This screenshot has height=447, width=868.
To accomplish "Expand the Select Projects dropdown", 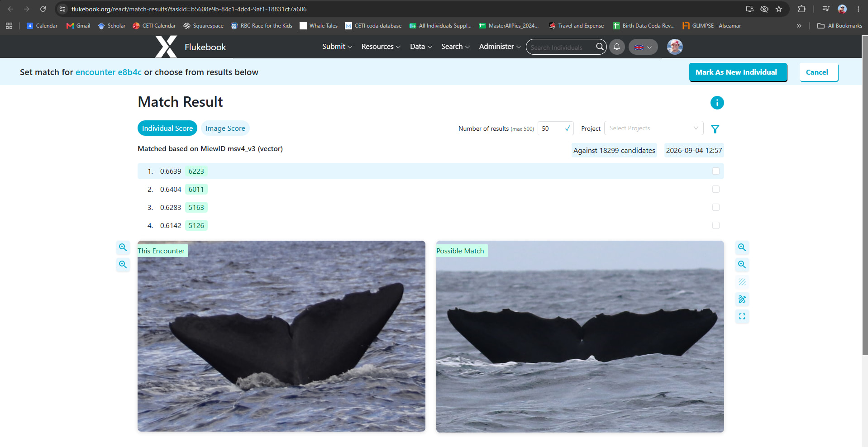I will (653, 128).
